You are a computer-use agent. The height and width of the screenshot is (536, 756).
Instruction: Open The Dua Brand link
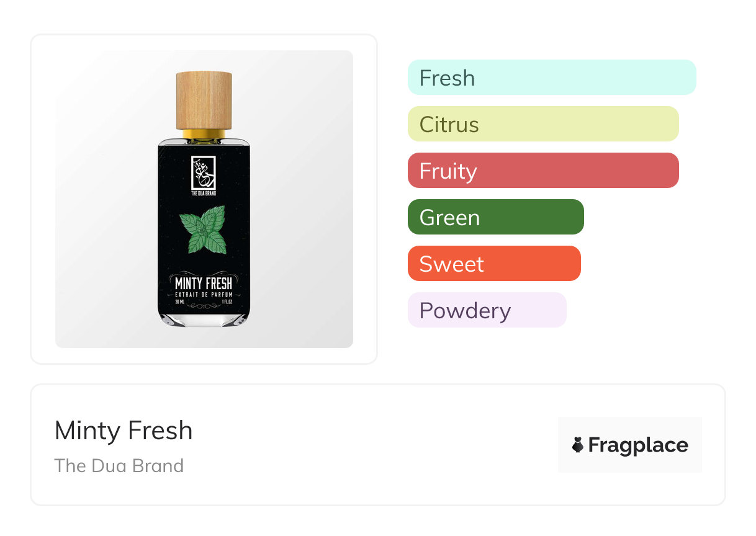[119, 466]
